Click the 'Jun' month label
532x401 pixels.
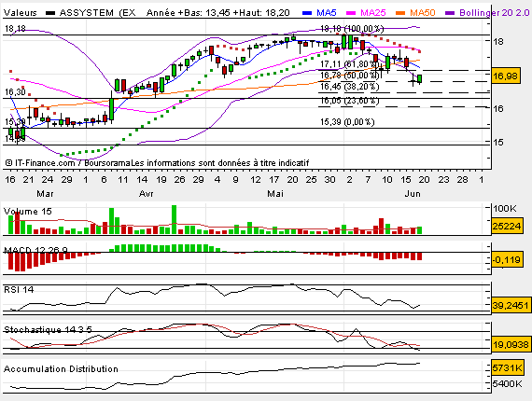[413, 194]
